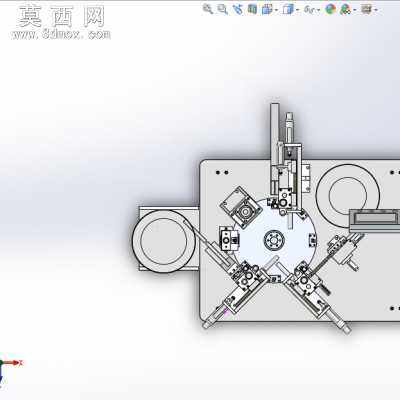Return to the Previous View
Viewport: 400px width, 400px height.
point(238,9)
